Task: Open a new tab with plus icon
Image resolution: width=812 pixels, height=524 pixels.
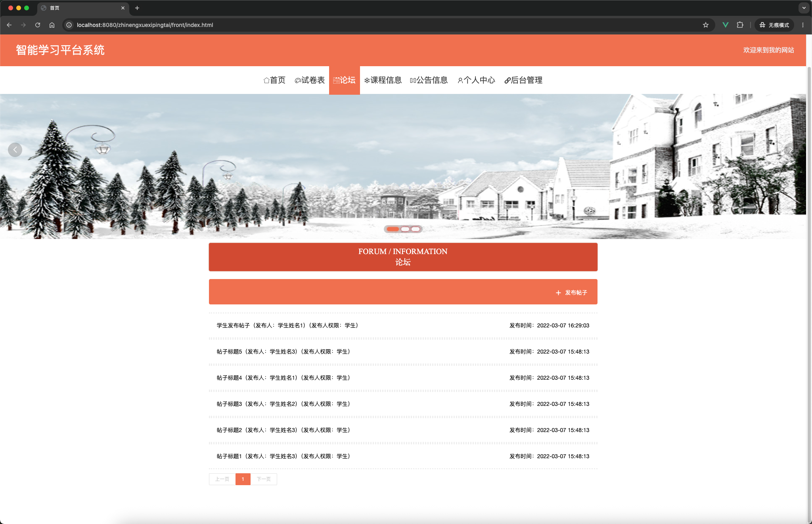Action: coord(137,8)
